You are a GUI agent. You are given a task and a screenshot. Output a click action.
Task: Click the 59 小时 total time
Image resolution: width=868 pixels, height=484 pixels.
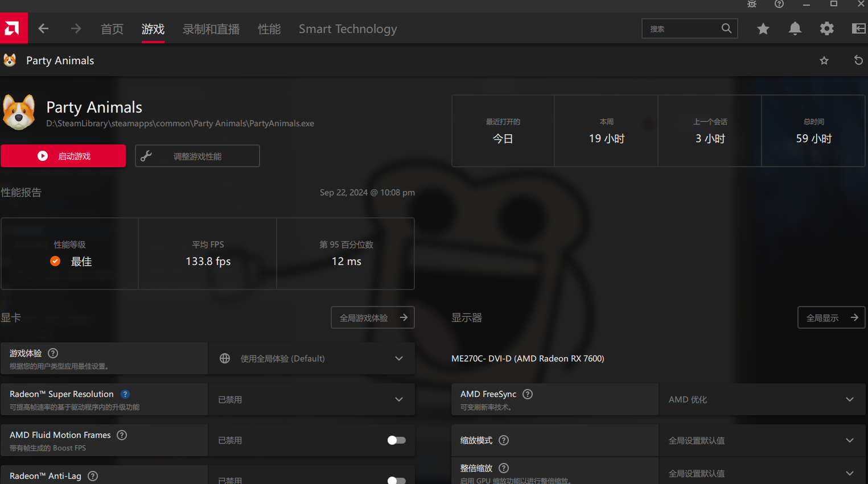tap(814, 138)
